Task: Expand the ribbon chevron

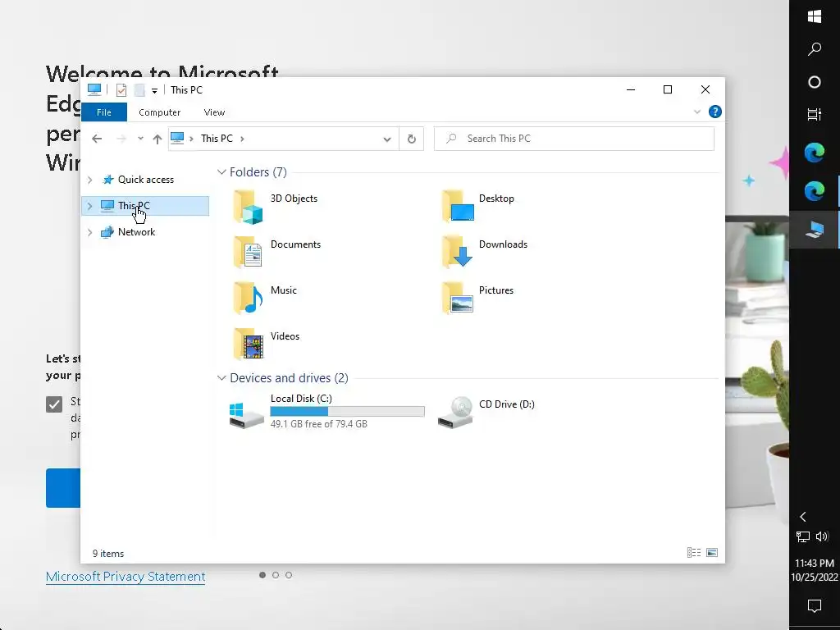Action: click(x=697, y=112)
